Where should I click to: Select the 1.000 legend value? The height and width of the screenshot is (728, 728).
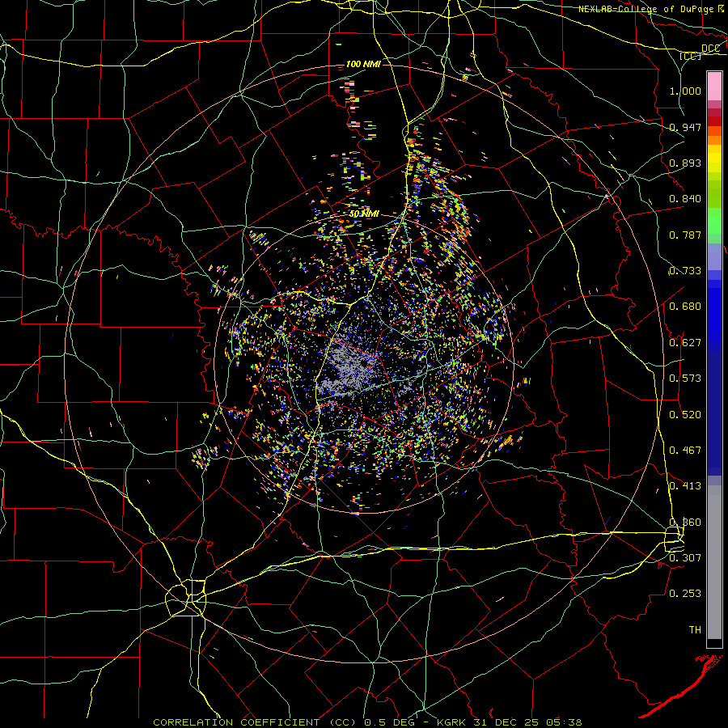(685, 91)
